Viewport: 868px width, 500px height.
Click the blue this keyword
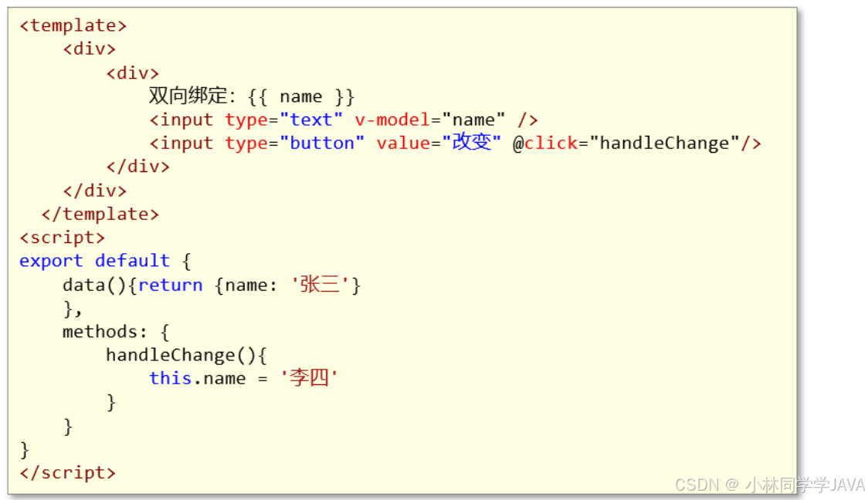click(171, 378)
